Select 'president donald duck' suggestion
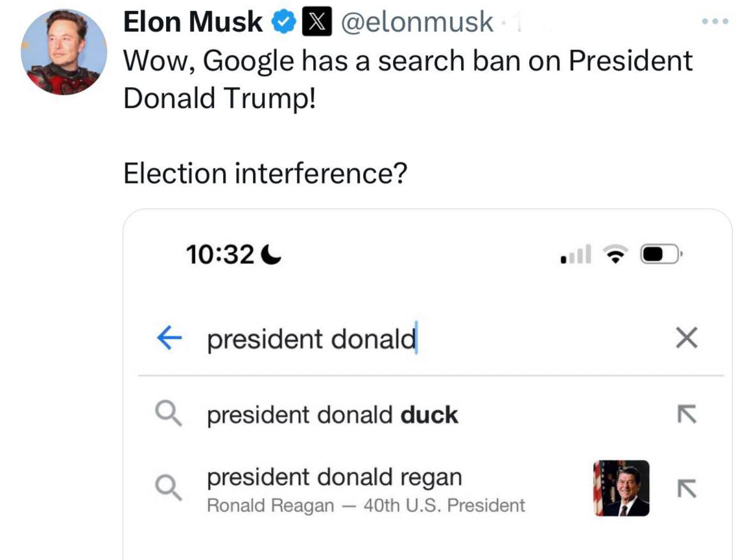This screenshot has width=756, height=560. click(332, 415)
